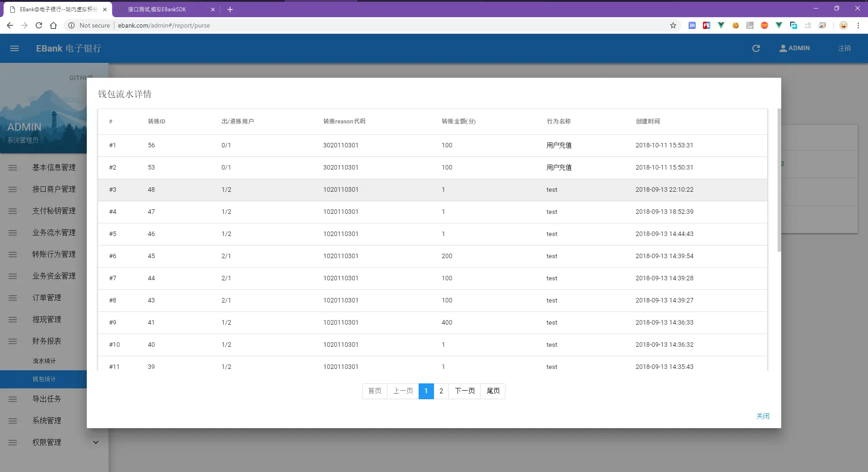The width and height of the screenshot is (868, 472).
Task: Open a new browser tab with plus
Action: click(x=230, y=9)
